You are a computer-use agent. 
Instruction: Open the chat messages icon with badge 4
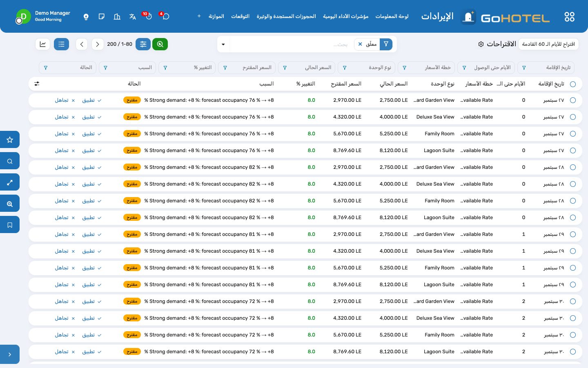click(x=165, y=16)
